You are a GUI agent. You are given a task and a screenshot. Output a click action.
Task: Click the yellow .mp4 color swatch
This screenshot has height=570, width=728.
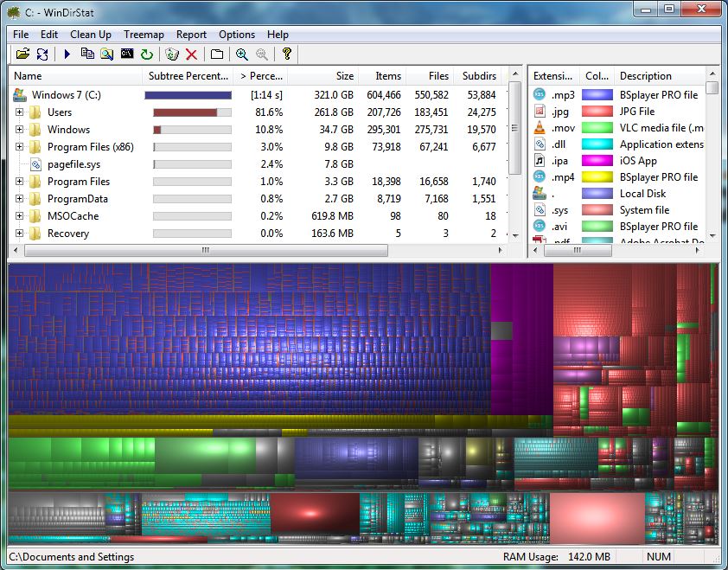coord(597,177)
